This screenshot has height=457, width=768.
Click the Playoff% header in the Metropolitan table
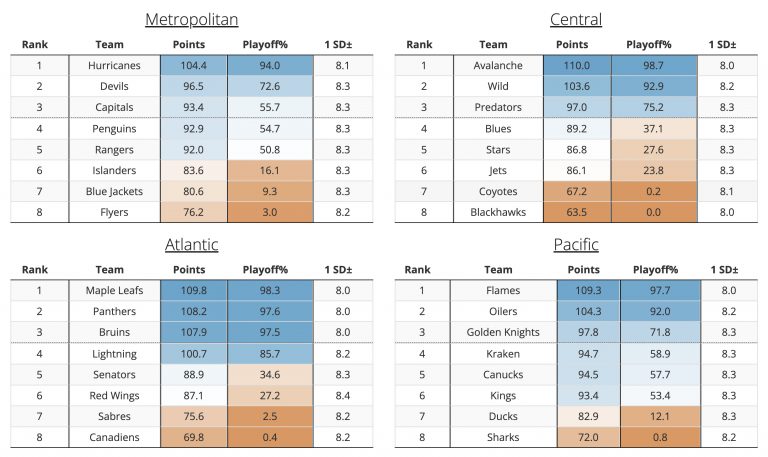(x=265, y=45)
